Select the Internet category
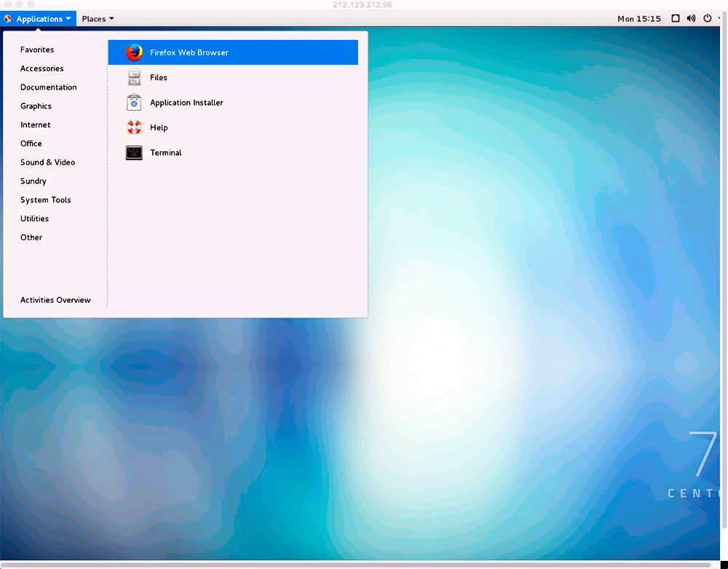 click(35, 125)
